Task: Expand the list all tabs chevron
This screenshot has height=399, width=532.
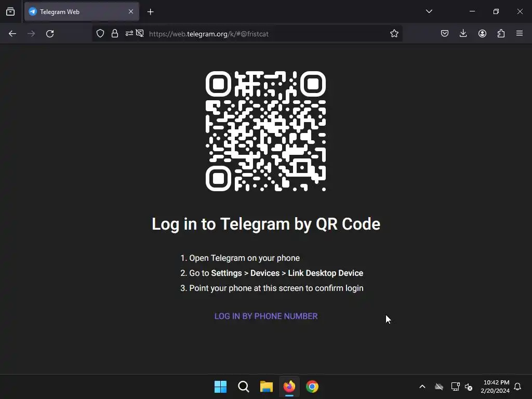Action: point(429,11)
